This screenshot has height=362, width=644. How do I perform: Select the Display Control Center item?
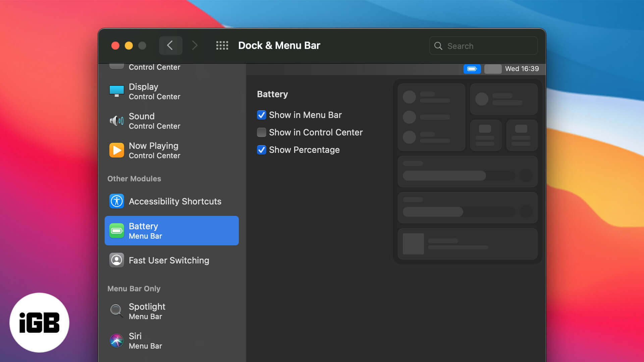click(172, 91)
